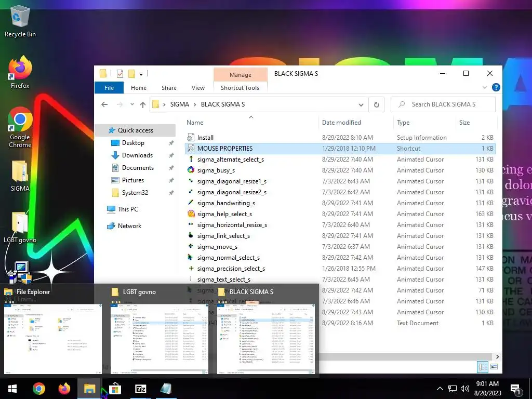Click SIGMA in the address breadcrumb

coord(179,104)
